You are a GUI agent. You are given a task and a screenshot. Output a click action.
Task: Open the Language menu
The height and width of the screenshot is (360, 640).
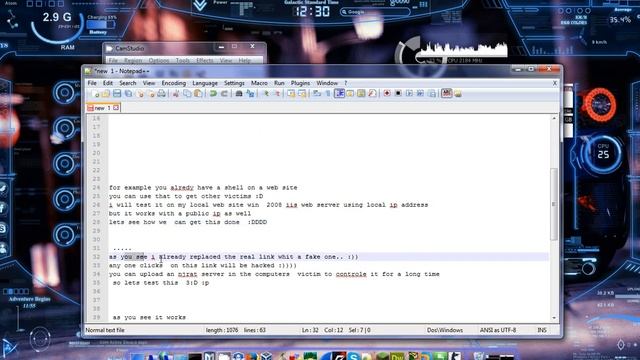(205, 83)
